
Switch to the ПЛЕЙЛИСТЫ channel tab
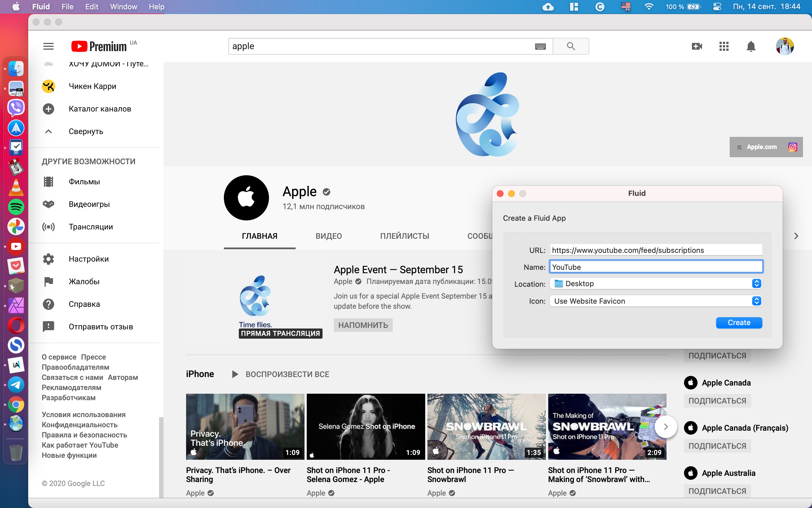(405, 236)
